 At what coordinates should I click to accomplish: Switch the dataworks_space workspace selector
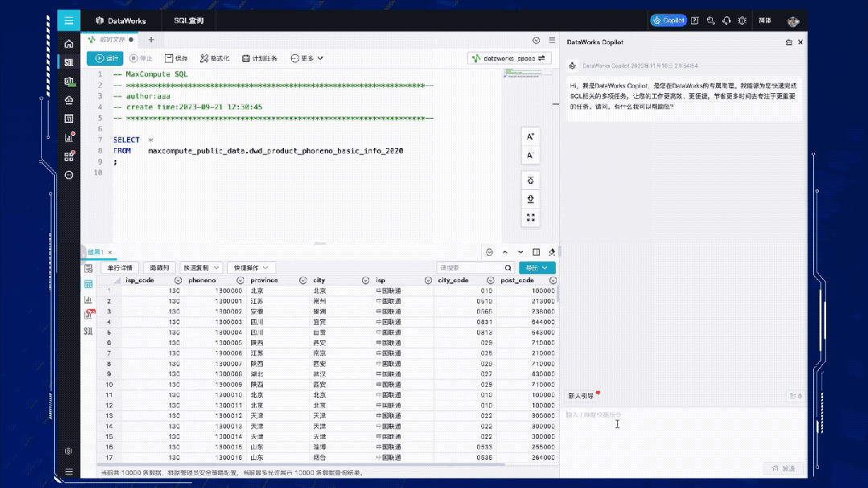click(x=509, y=58)
